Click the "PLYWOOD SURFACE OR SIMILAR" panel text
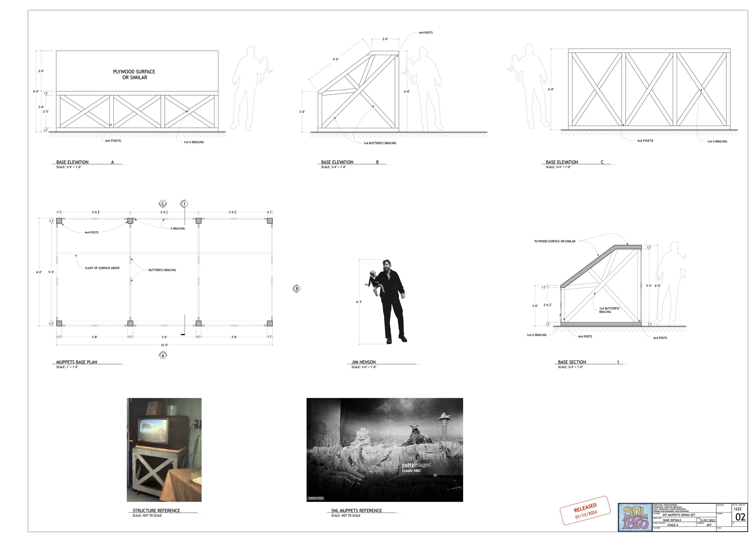This screenshot has height=540, width=756. (x=134, y=74)
